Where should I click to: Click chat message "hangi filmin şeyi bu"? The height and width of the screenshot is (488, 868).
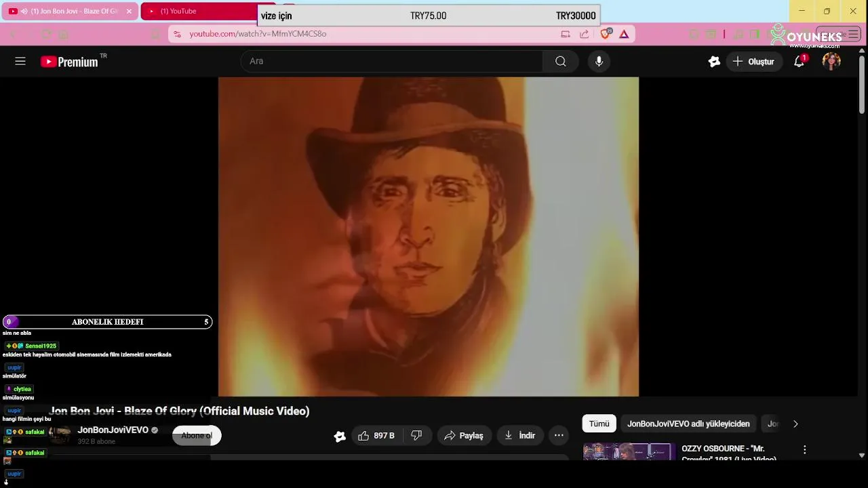tap(27, 419)
